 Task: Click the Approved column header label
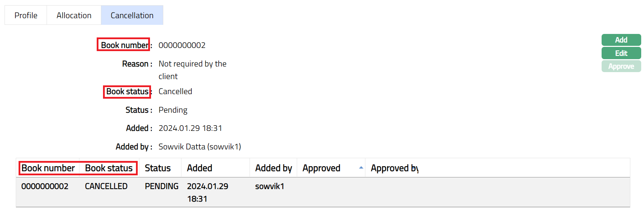(321, 168)
